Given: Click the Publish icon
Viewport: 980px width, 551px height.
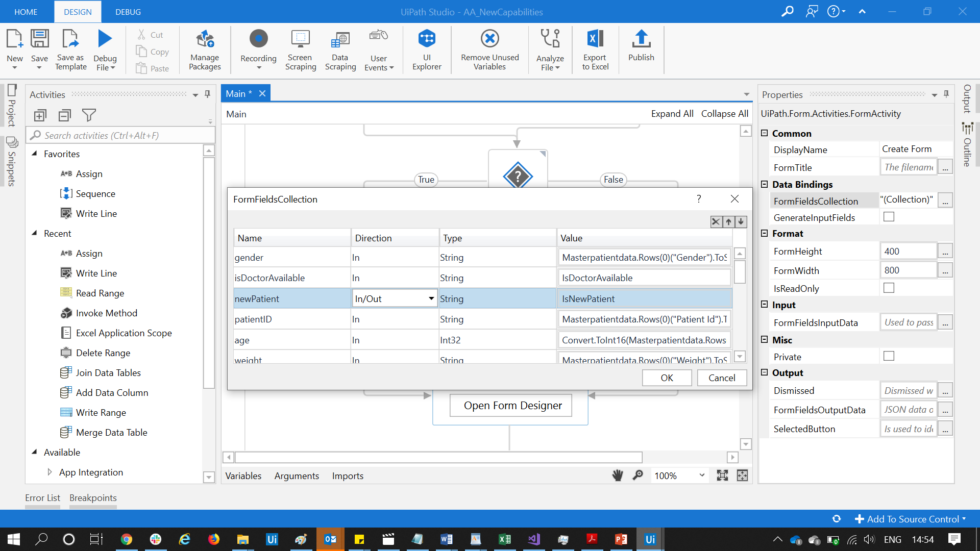Looking at the screenshot, I should [x=641, y=39].
